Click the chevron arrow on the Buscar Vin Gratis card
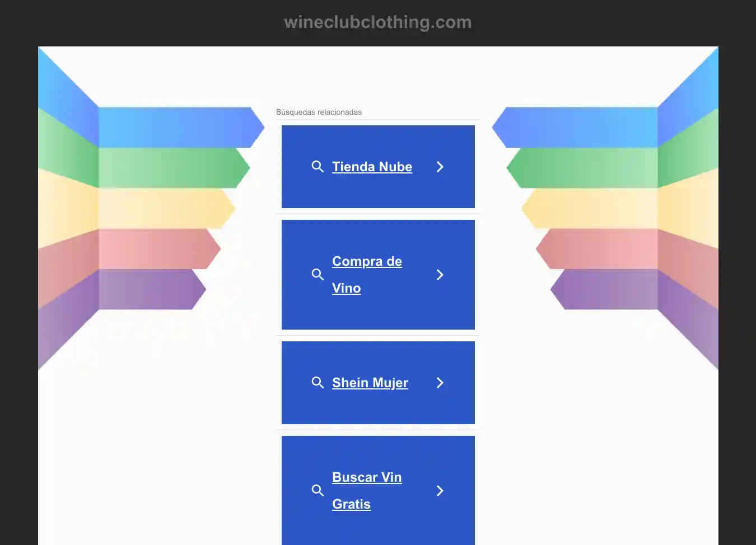 440,491
